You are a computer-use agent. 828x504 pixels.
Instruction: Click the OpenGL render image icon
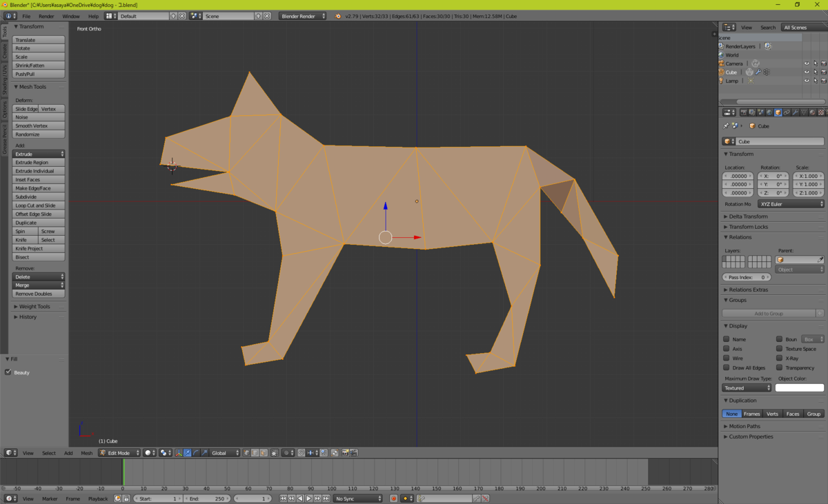point(345,453)
